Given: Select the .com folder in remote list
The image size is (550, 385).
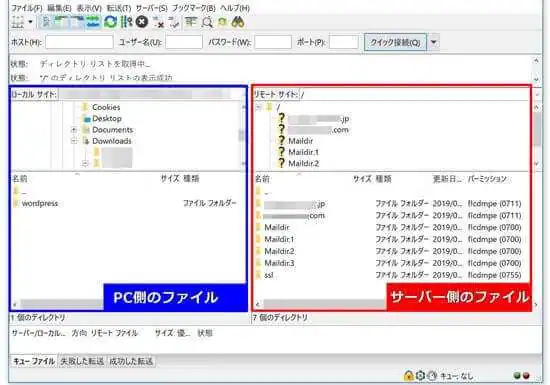Looking at the screenshot, I should click(x=294, y=216).
